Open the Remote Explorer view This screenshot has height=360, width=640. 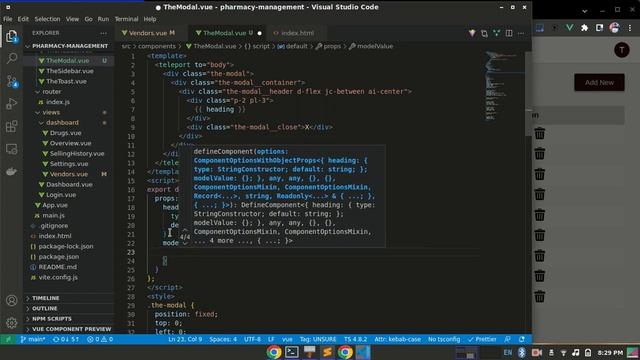click(x=11, y=149)
